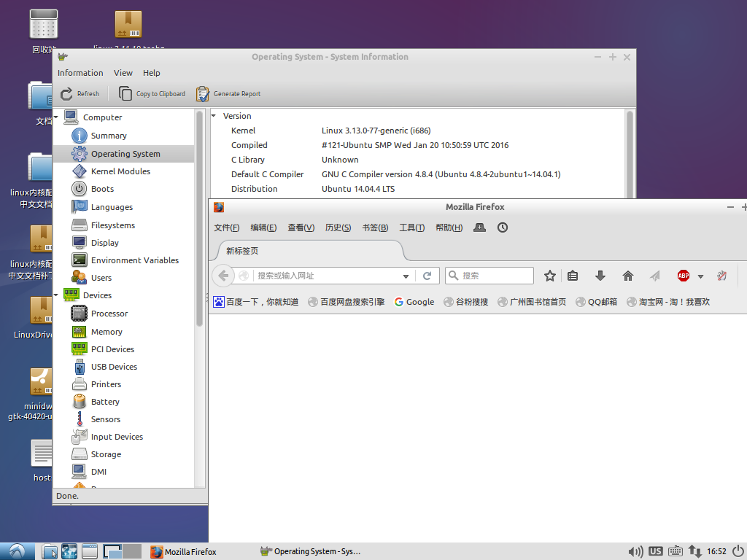
Task: Click the show desktop window icon in taskbar
Action: point(89,551)
